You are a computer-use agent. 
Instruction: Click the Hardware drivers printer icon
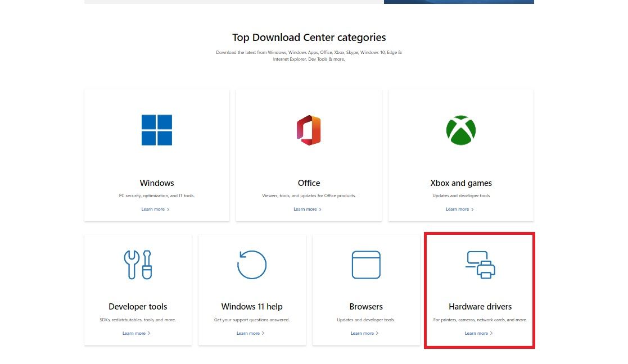coord(480,265)
